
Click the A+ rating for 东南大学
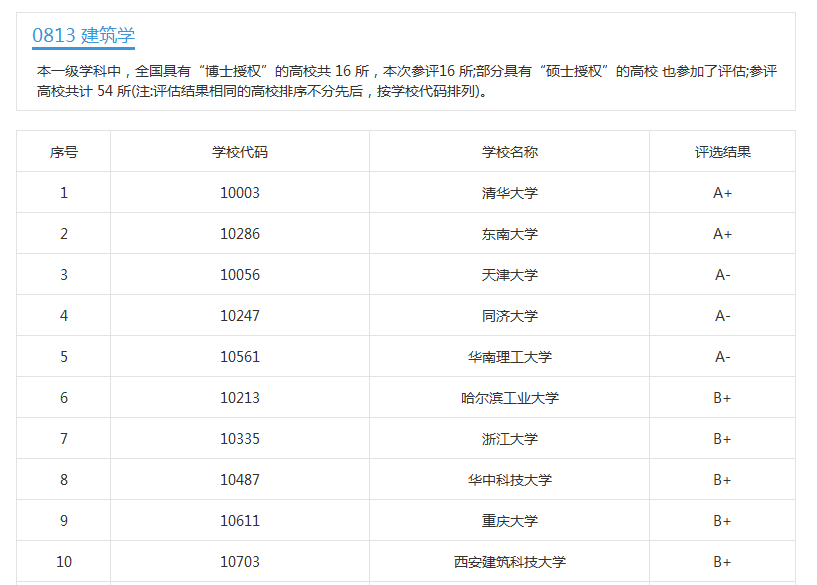pyautogui.click(x=723, y=234)
